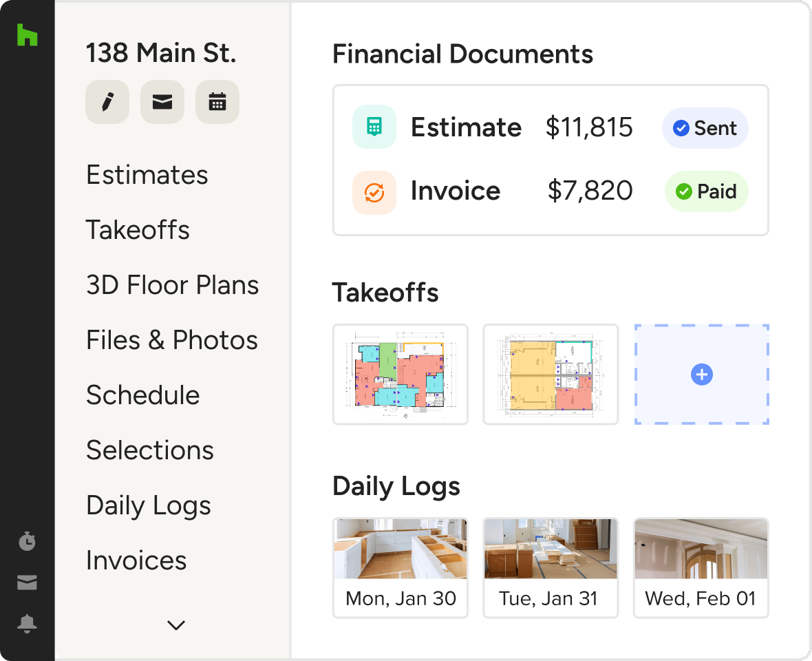Click the stopwatch timer icon in dark sidebar
Screen dimensions: 812x661
point(27,541)
